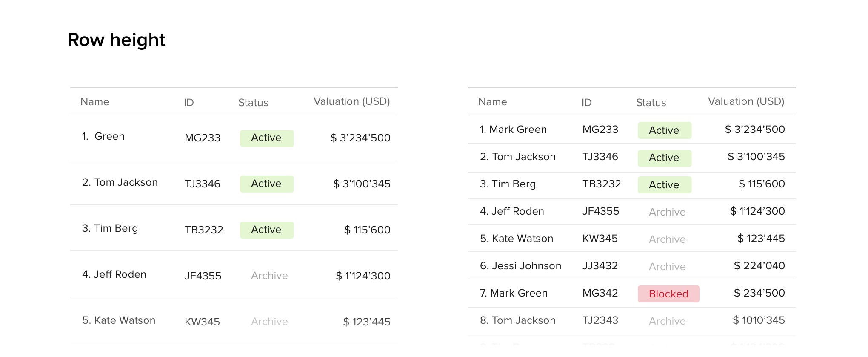Click Jeff Roden's Archive status in left table
The image size is (868, 357).
click(x=269, y=276)
